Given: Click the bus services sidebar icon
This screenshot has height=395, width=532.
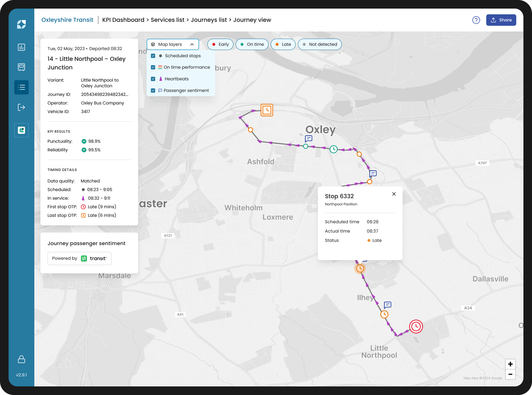Looking at the screenshot, I should 21,67.
